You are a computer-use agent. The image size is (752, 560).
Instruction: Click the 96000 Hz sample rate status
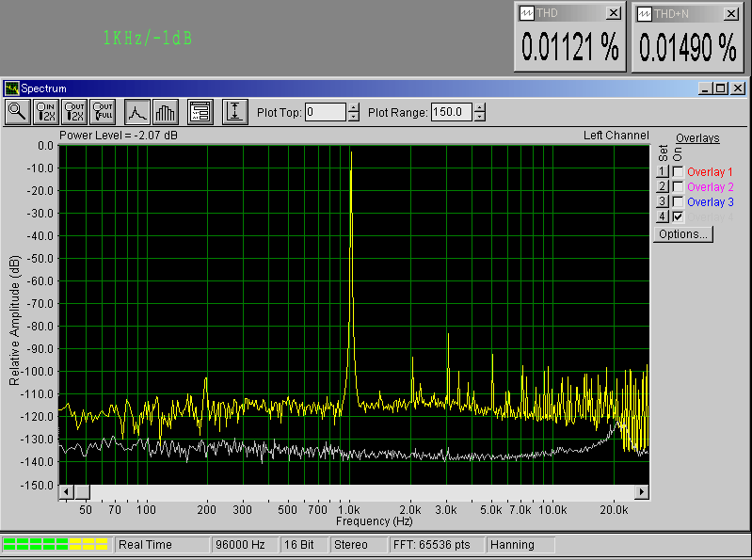point(245,545)
